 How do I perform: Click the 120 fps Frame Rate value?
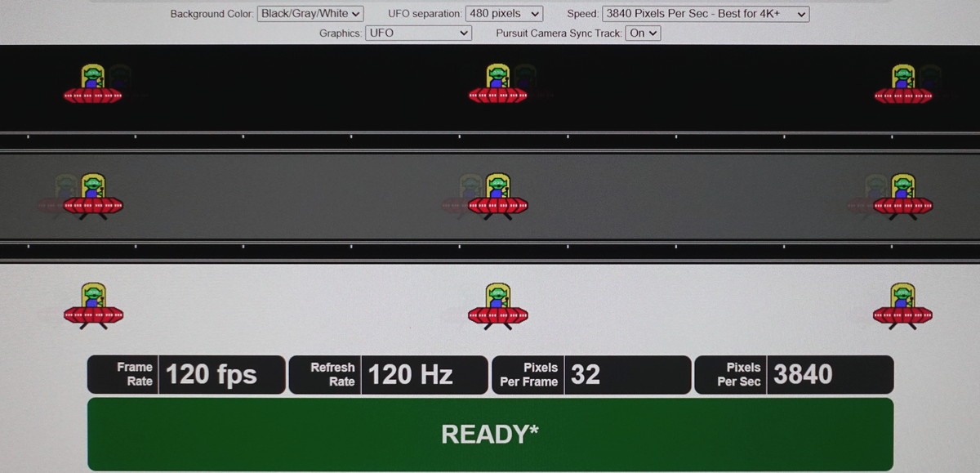pyautogui.click(x=212, y=375)
